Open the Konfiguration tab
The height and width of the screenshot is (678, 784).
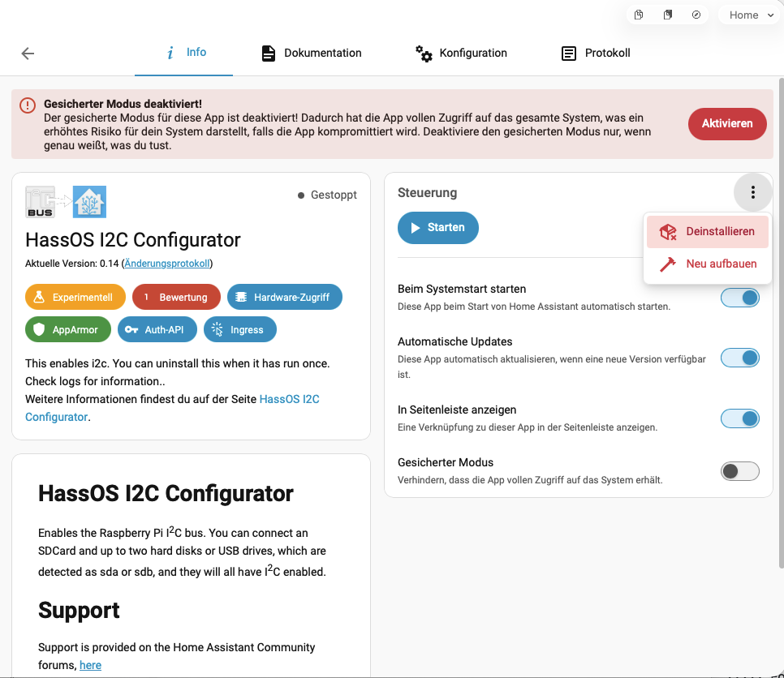[x=461, y=53]
